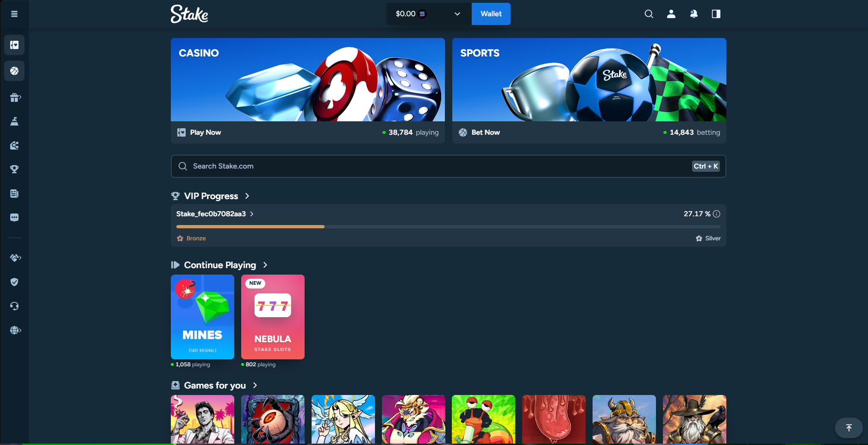Image resolution: width=868 pixels, height=445 pixels.
Task: Open Sports section via basketball icon
Action: pos(14,71)
